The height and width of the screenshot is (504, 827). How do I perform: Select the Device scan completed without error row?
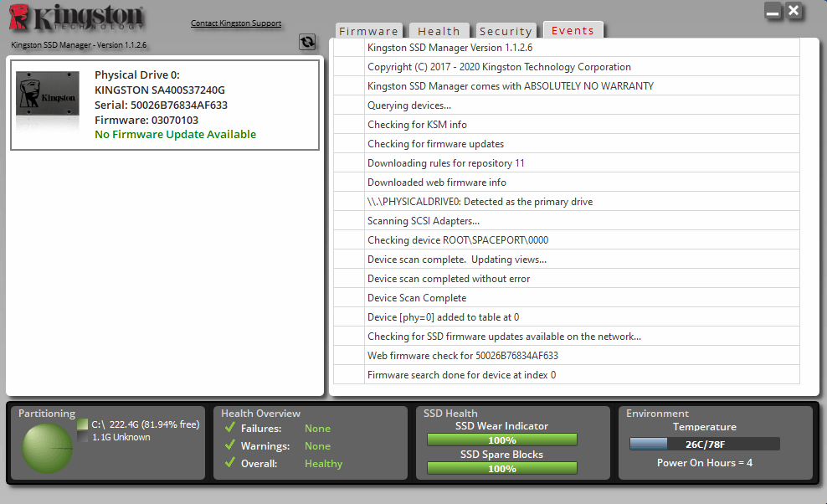point(567,279)
